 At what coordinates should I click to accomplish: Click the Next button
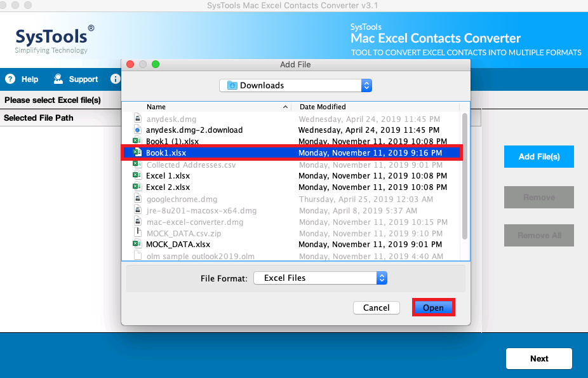[538, 358]
